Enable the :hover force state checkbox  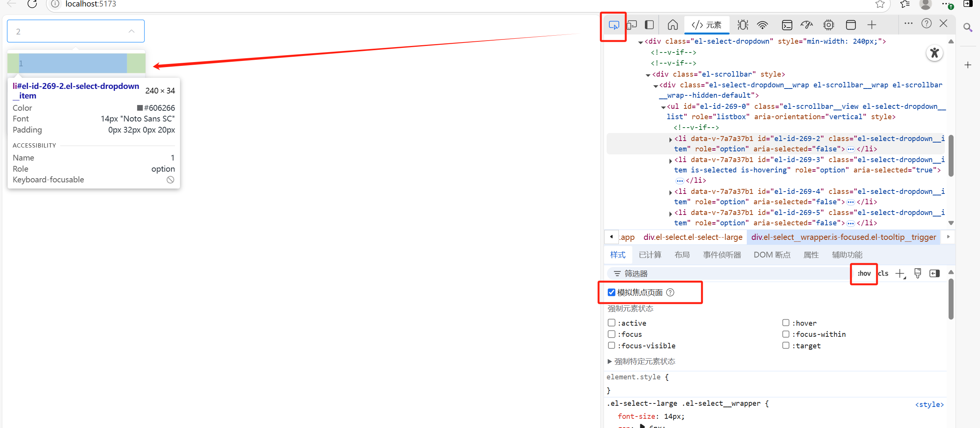click(x=786, y=323)
